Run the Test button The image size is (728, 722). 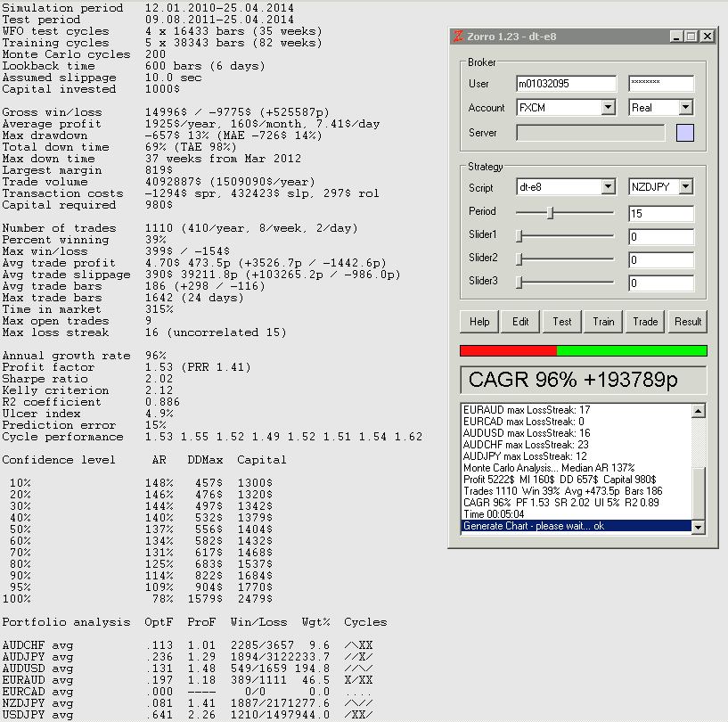[562, 322]
